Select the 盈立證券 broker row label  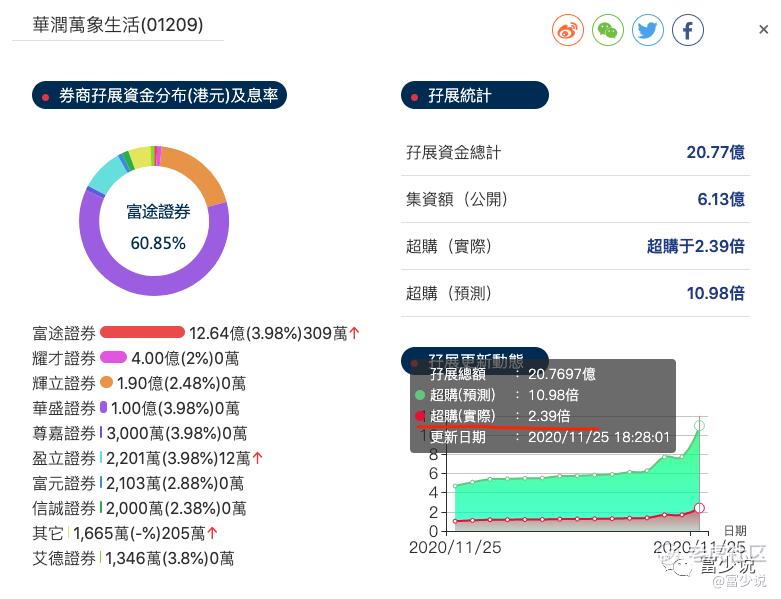(64, 458)
